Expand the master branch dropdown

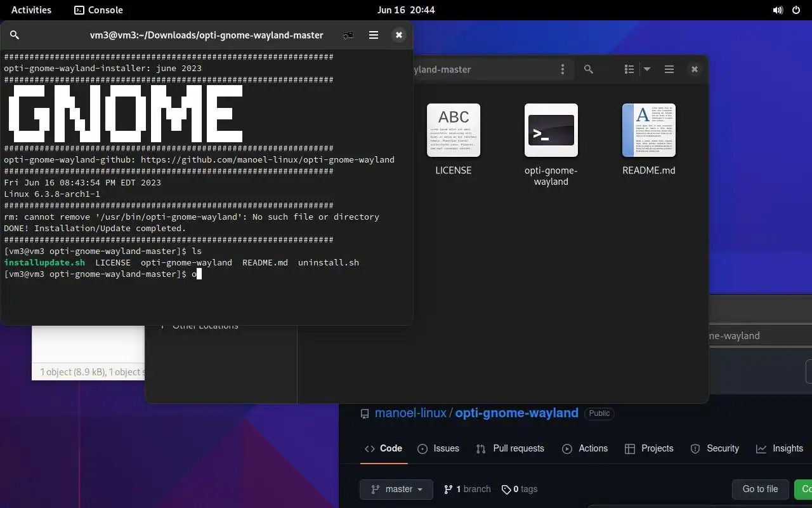396,489
